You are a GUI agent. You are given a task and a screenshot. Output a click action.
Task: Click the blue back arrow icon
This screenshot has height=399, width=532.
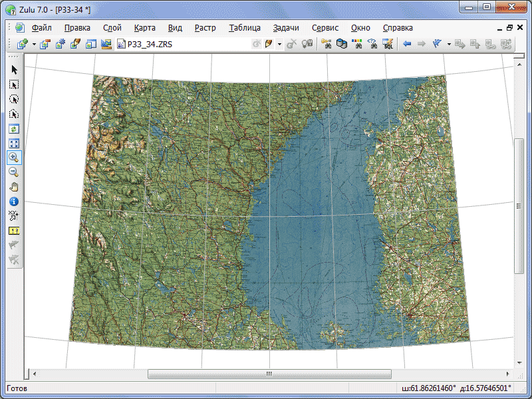pyautogui.click(x=406, y=45)
